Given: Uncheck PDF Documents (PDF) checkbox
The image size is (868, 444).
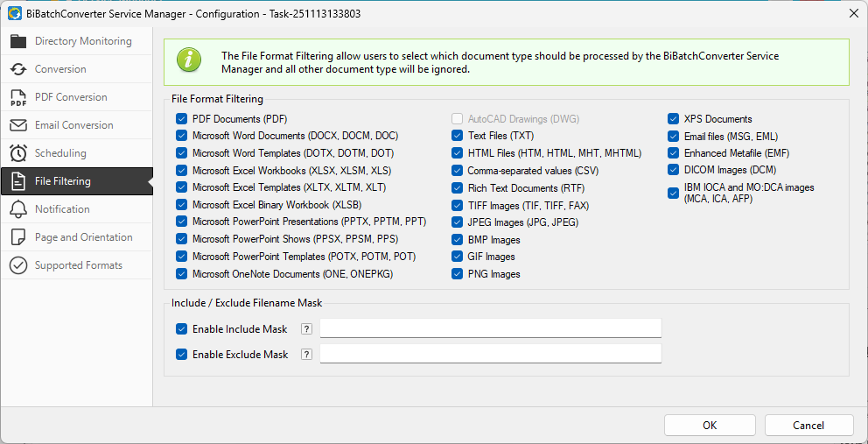Looking at the screenshot, I should [x=182, y=119].
